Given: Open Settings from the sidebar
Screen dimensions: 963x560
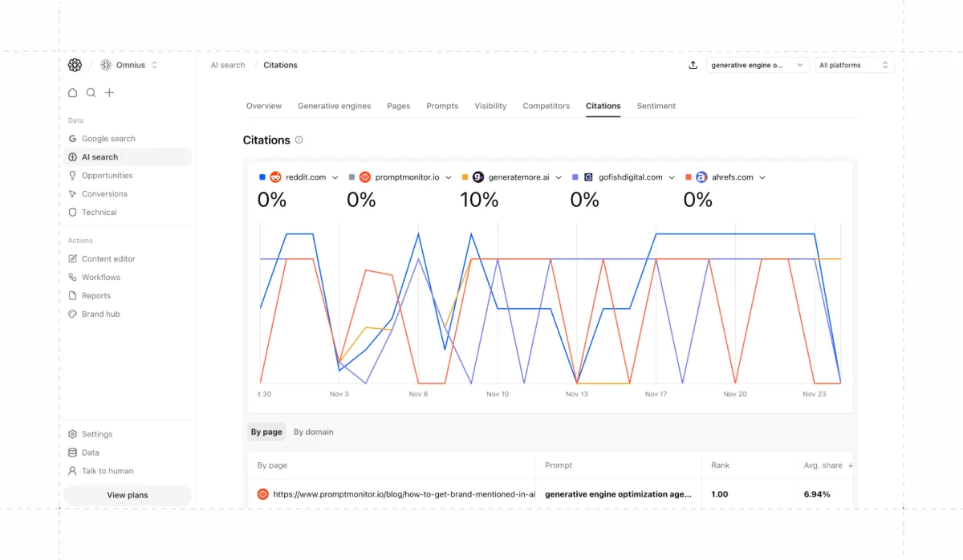Looking at the screenshot, I should pyautogui.click(x=128, y=434).
